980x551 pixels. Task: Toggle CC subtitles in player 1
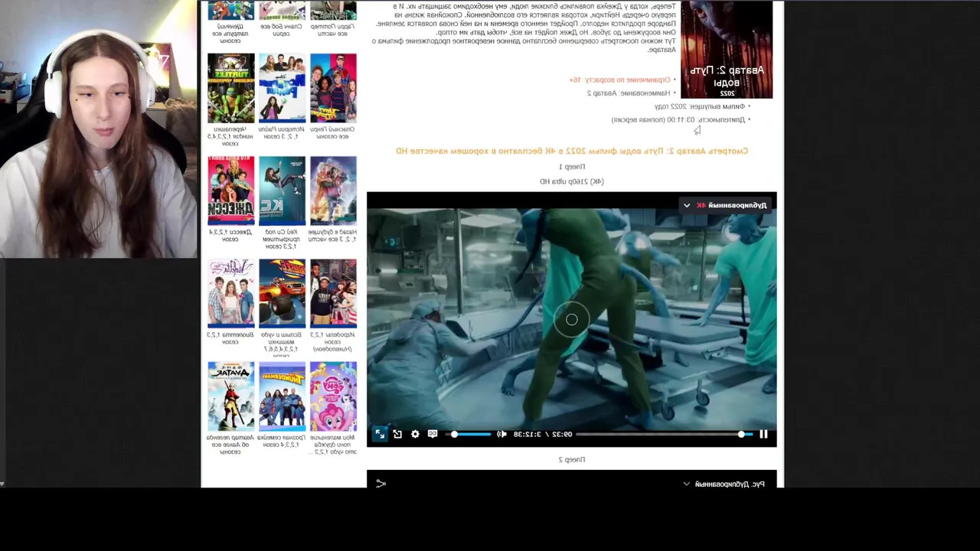[x=433, y=434]
